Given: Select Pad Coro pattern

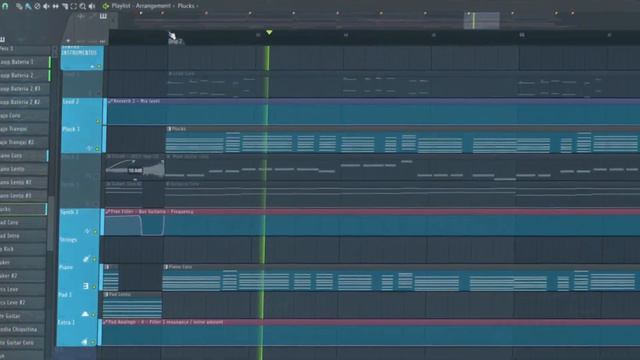Looking at the screenshot, I should (23, 222).
